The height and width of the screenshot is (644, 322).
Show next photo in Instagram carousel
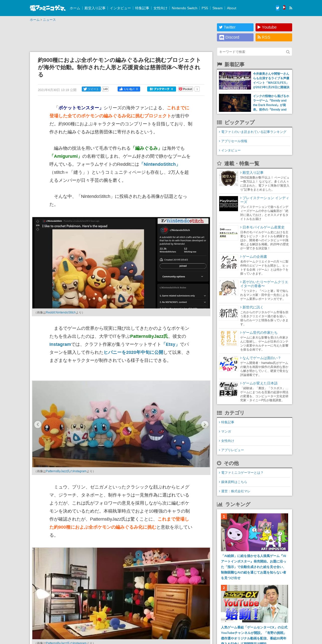coord(205,424)
